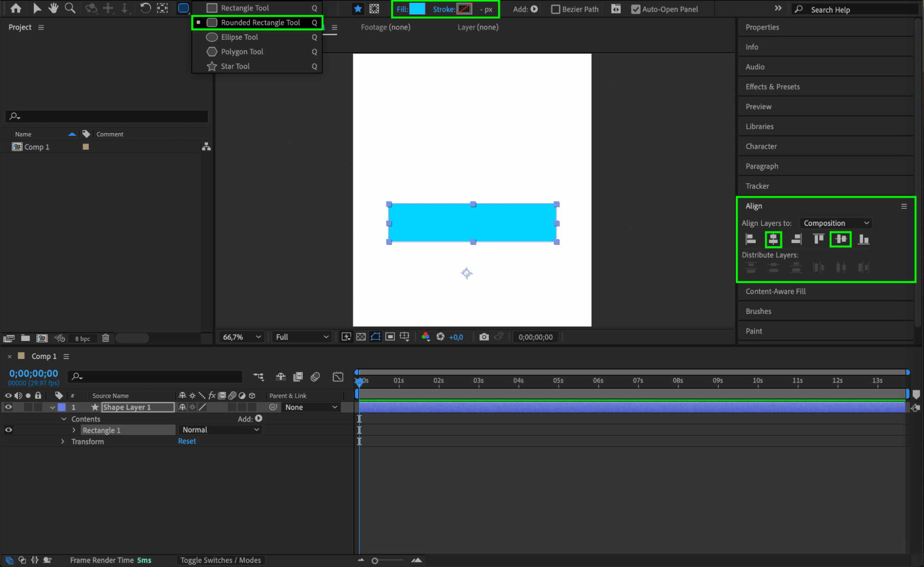This screenshot has width=924, height=567.
Task: Enable the Bezier Path checkbox
Action: click(x=556, y=9)
